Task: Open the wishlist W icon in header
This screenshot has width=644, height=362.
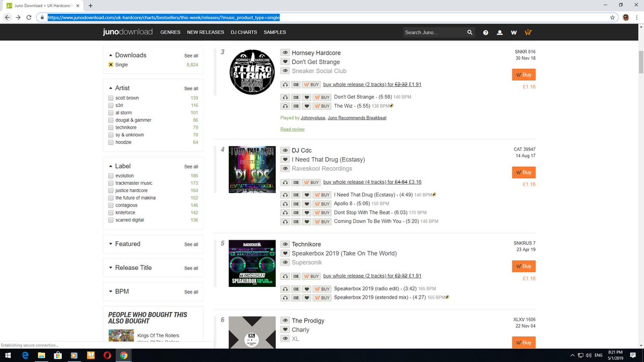Action: pos(514,32)
